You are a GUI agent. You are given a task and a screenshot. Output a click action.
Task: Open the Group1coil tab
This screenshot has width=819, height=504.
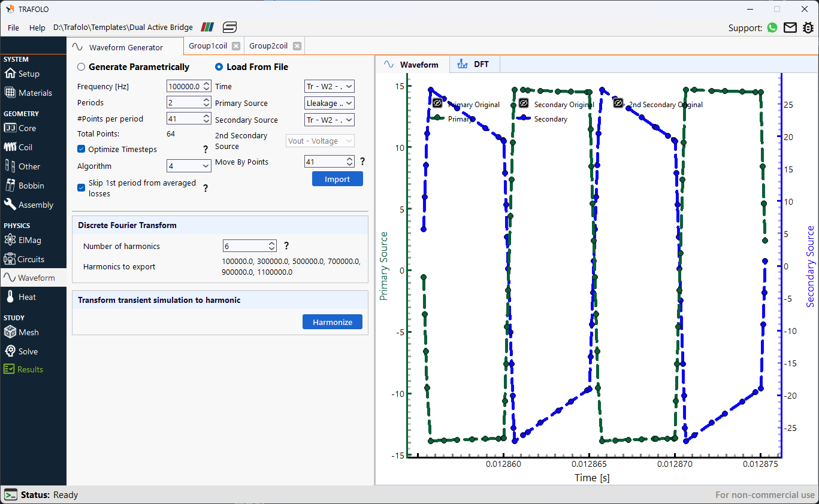pyautogui.click(x=207, y=45)
